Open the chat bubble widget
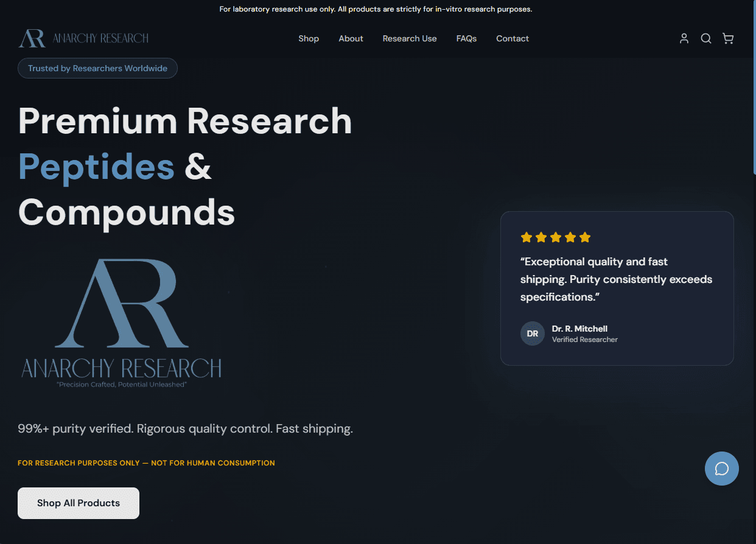The height and width of the screenshot is (544, 756). [722, 468]
